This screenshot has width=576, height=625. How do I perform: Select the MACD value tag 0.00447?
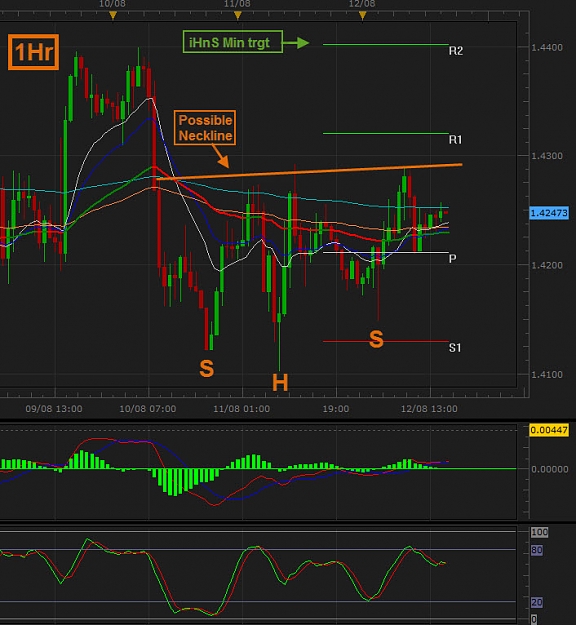click(x=549, y=430)
